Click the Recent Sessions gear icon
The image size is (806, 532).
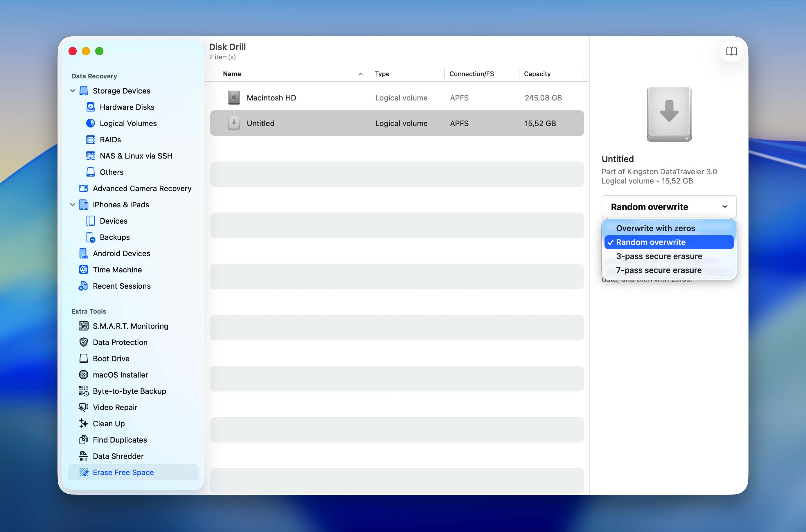pos(83,286)
